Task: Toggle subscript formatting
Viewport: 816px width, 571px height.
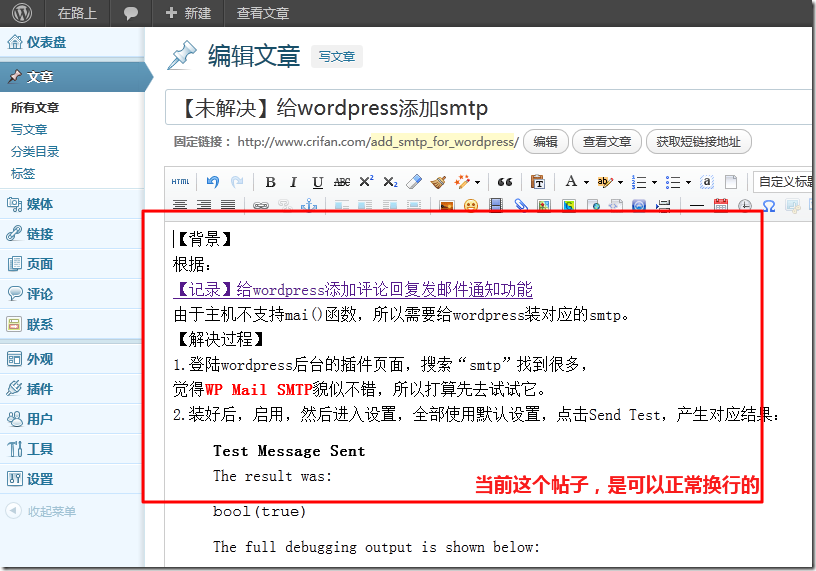Action: [390, 182]
